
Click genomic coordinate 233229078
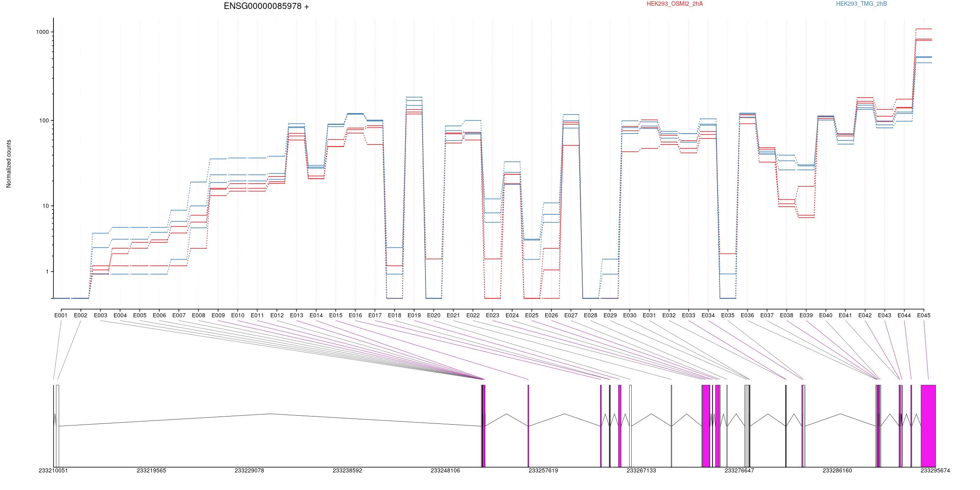(249, 470)
